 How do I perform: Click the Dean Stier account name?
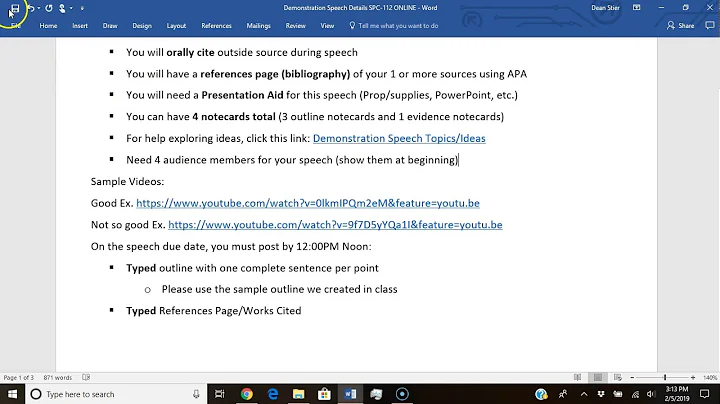[605, 8]
